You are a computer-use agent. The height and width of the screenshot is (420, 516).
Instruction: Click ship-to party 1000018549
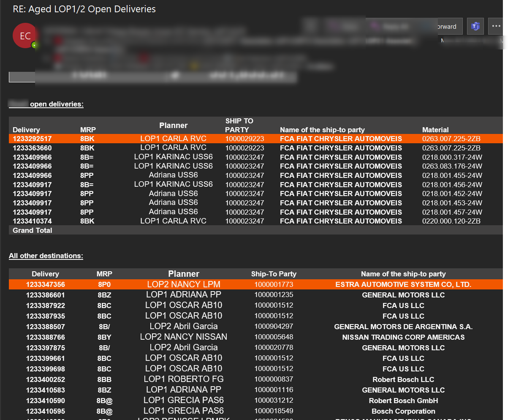coord(274,411)
